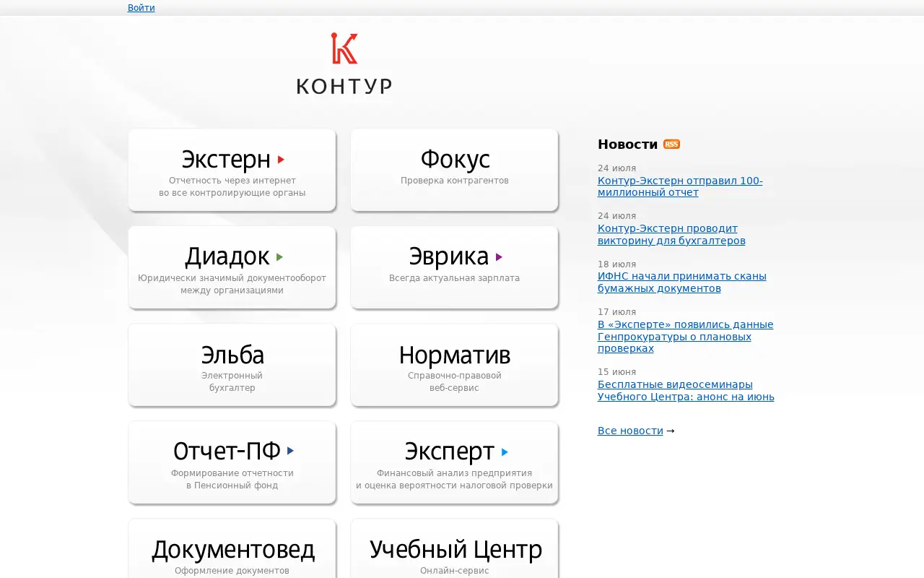Screen dimensions: 924x578
Task: Open the Фокус service tile
Action: pos(454,170)
